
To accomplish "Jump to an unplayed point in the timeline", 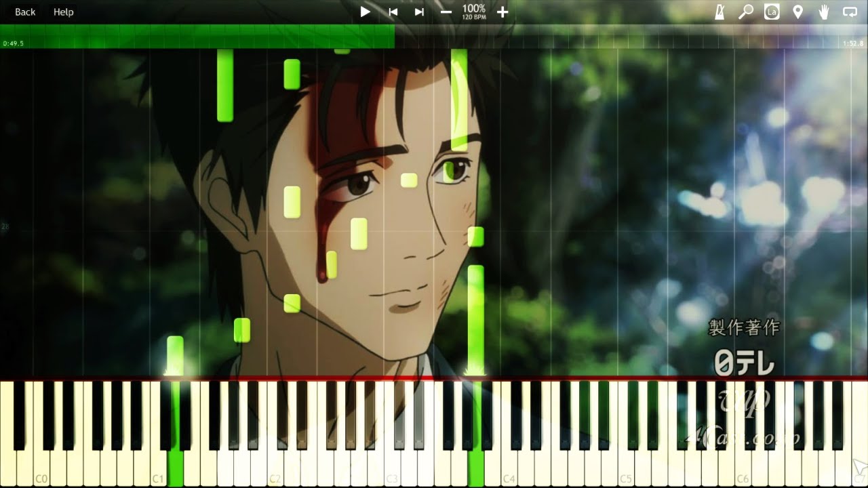I will [631, 37].
